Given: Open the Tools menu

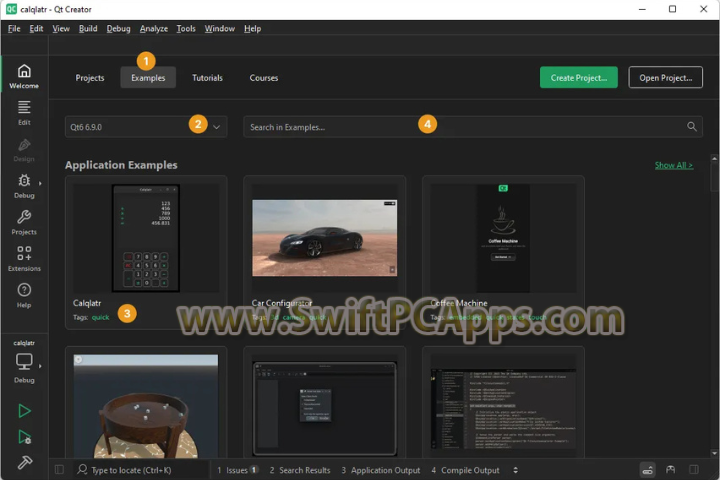Looking at the screenshot, I should tap(186, 28).
